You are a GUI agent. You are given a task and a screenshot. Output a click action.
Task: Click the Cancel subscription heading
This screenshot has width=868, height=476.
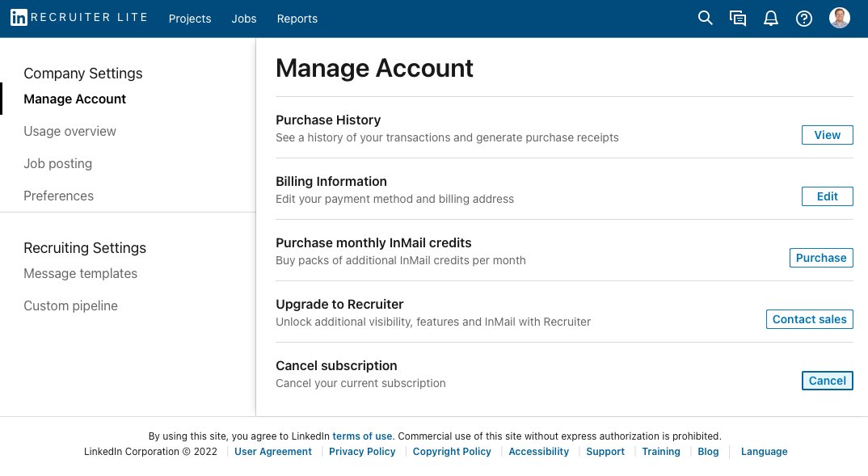(336, 366)
